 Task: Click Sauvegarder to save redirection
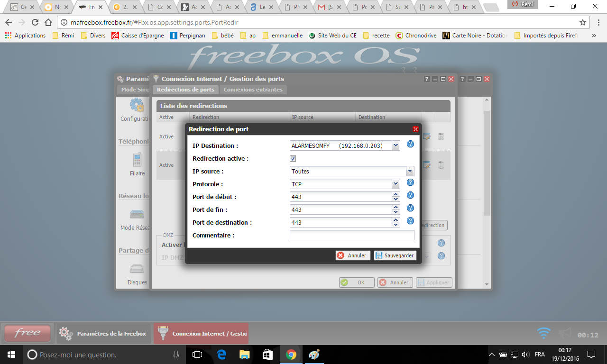point(395,255)
